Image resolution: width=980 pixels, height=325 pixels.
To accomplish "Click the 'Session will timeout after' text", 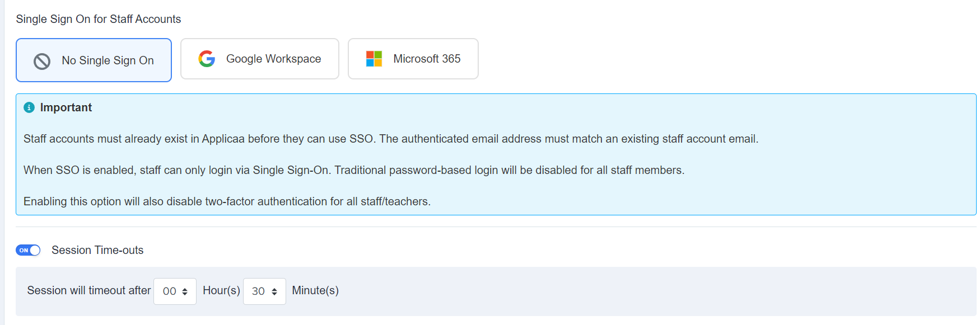I will [89, 290].
